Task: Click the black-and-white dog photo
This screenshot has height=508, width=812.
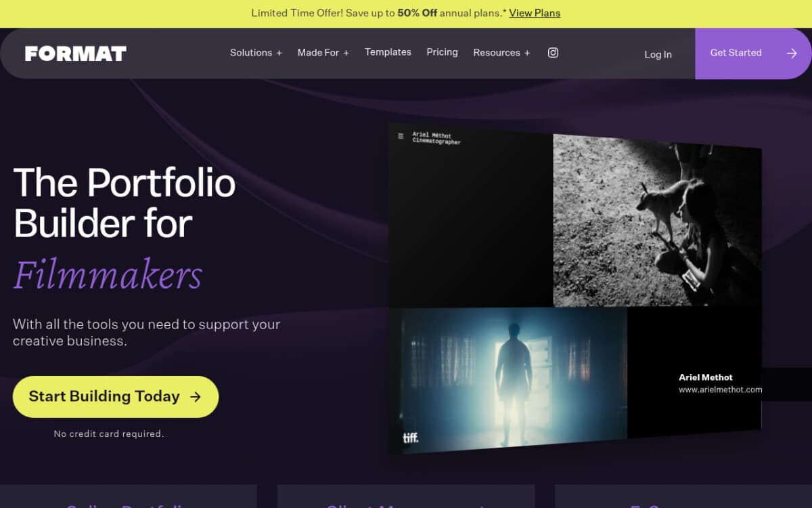Action: coord(657,221)
